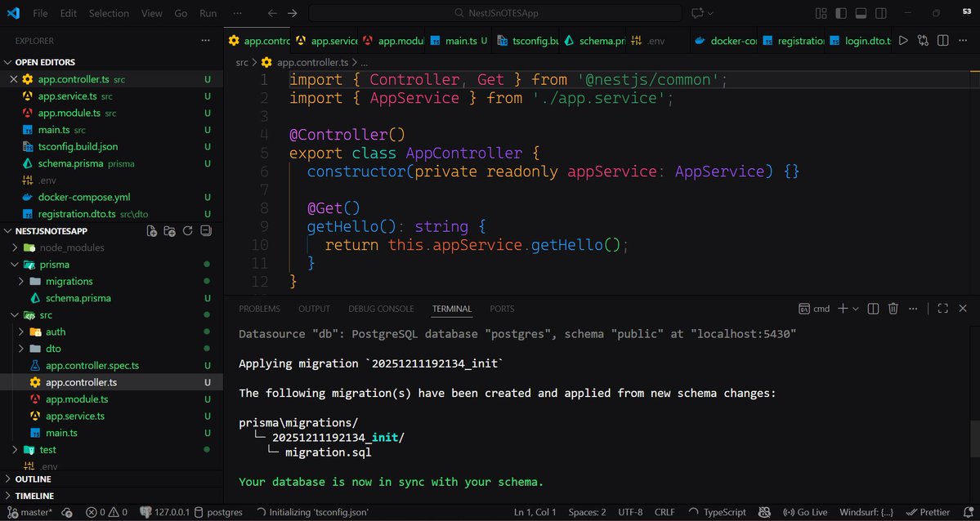This screenshot has height=521, width=980.
Task: Switch to the app.service editor tab
Action: [x=325, y=41]
